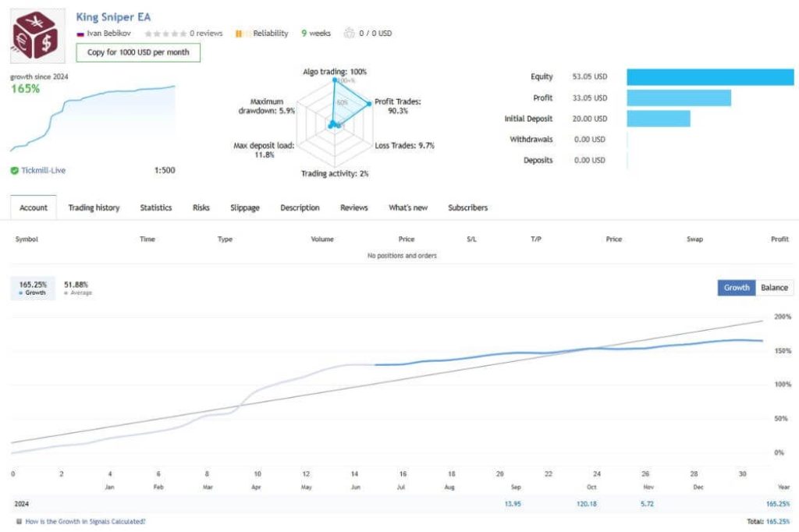Switch chart to Balance view
The height and width of the screenshot is (532, 799).
click(x=774, y=288)
